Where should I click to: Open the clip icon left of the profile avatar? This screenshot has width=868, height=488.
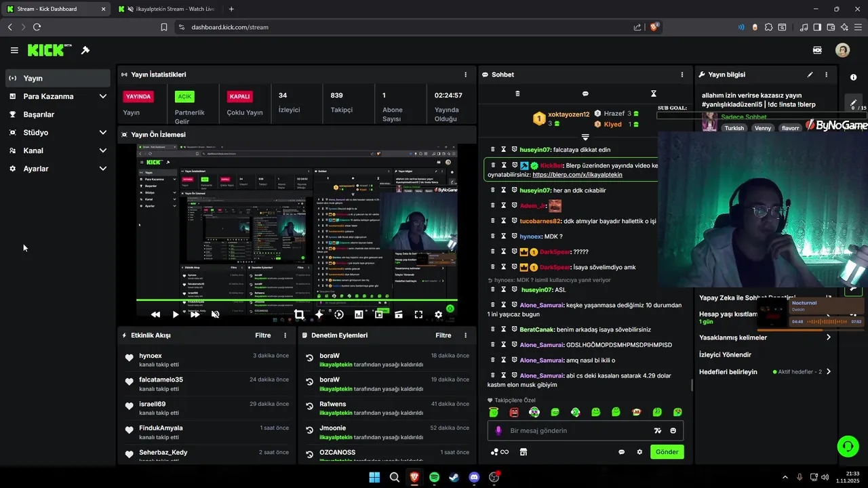817,50
